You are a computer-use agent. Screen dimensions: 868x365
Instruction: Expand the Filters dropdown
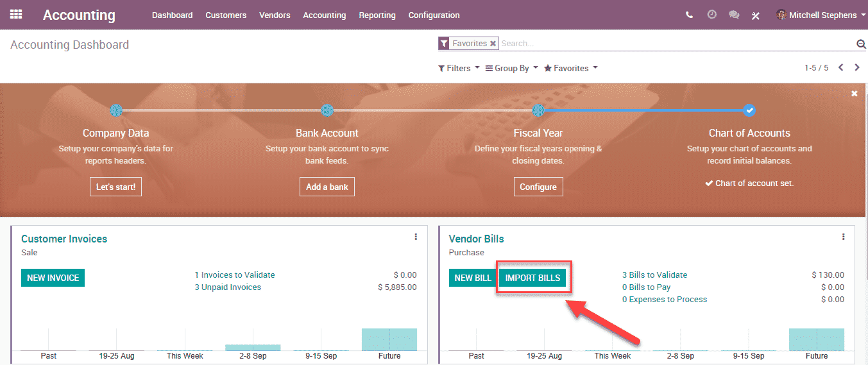point(459,68)
